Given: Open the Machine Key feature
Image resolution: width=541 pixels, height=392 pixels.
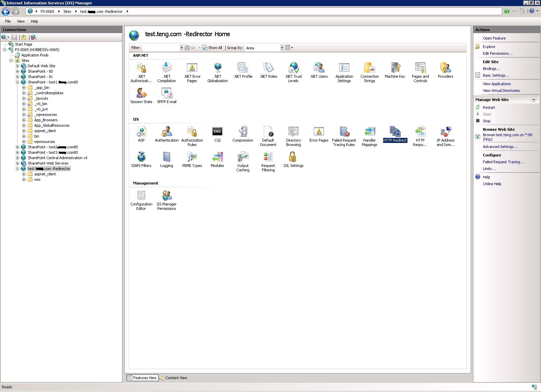Looking at the screenshot, I should pos(395,70).
